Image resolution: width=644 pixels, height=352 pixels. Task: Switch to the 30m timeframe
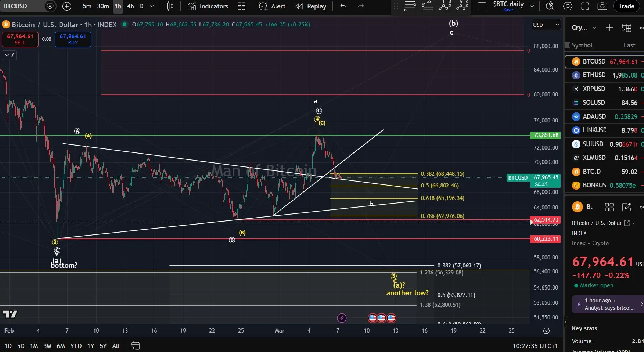click(x=103, y=6)
